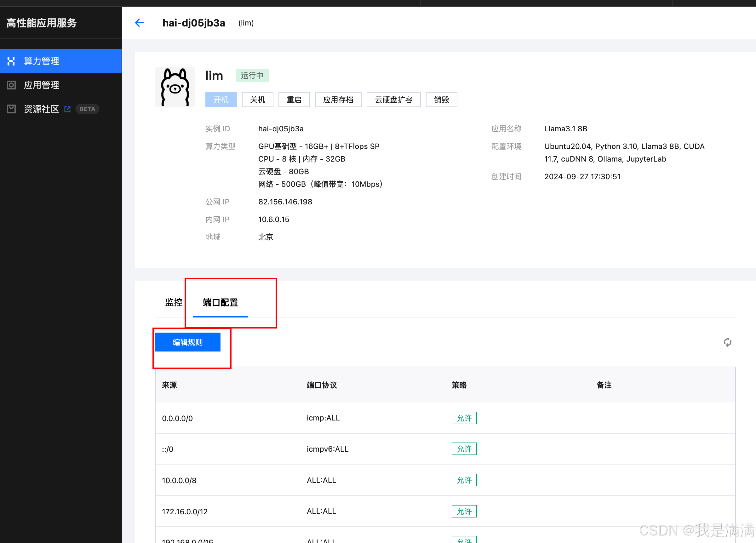Click the 重启 button
The height and width of the screenshot is (543, 756).
tap(294, 100)
